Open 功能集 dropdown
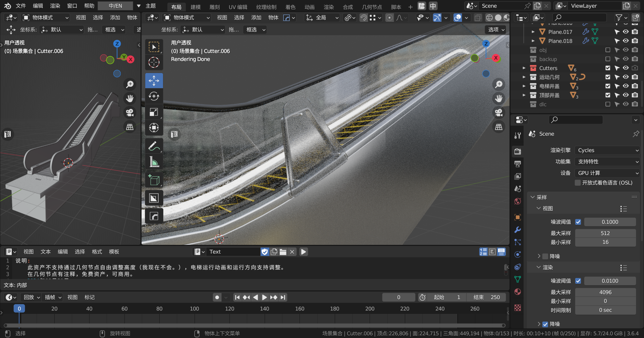 607,161
